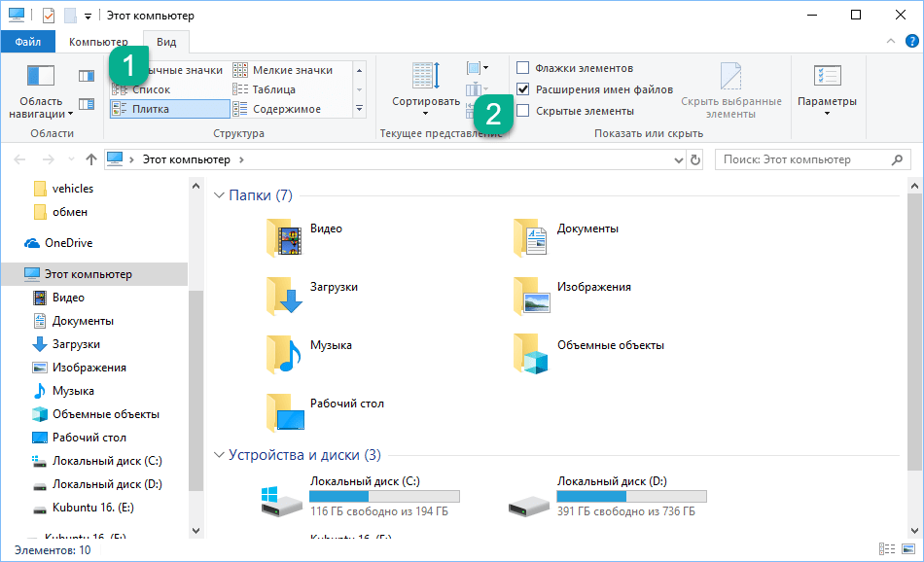Switch to the Компьютер ribbon tab

(x=98, y=42)
